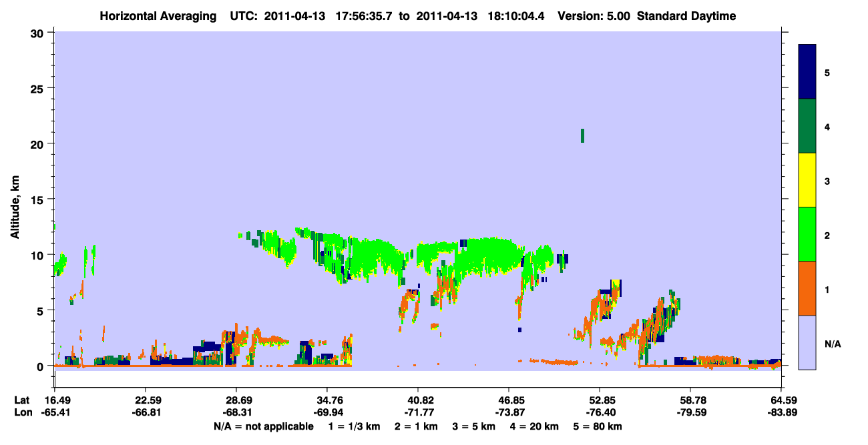Viewport: 868px width, 445px height.
Task: Click 'Standard Daytime' in the title
Action: [686, 16]
